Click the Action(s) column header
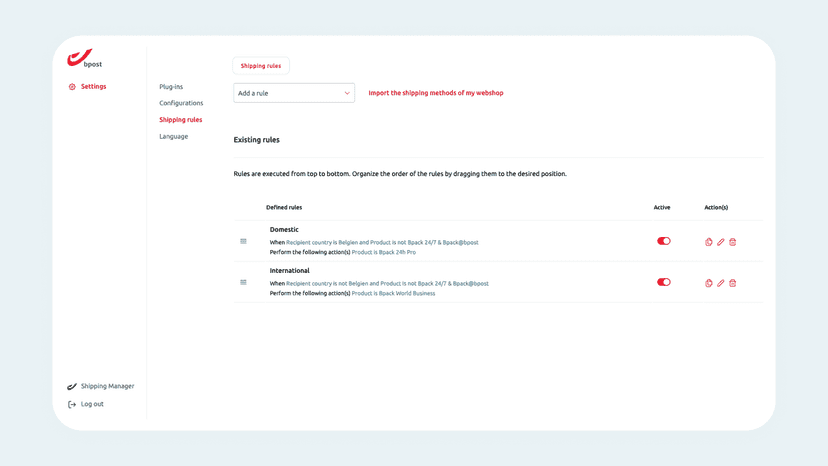 pyautogui.click(x=716, y=208)
